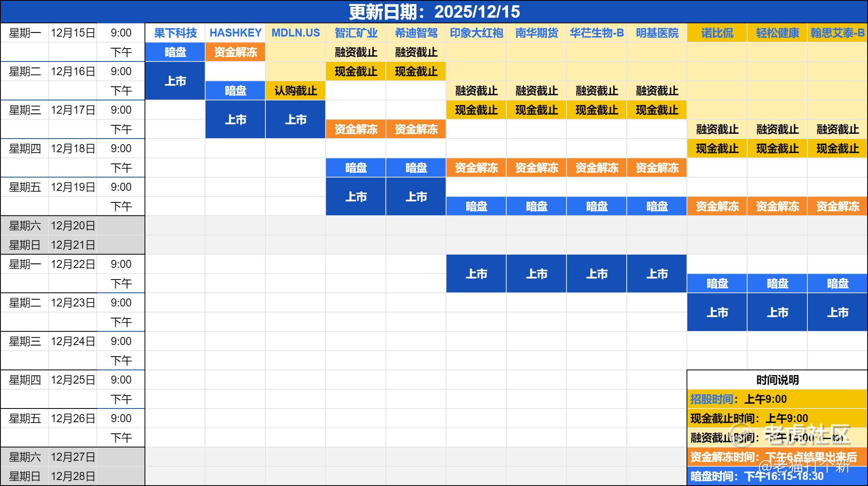The height and width of the screenshot is (486, 868).
Task: Click the 更新日期 2025/12/15 title bar
Action: tap(434, 12)
